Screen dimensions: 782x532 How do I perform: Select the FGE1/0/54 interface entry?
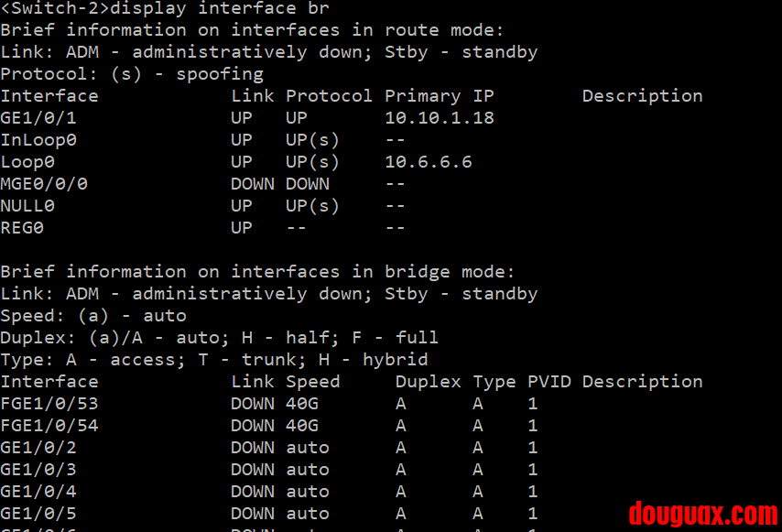[x=49, y=426]
